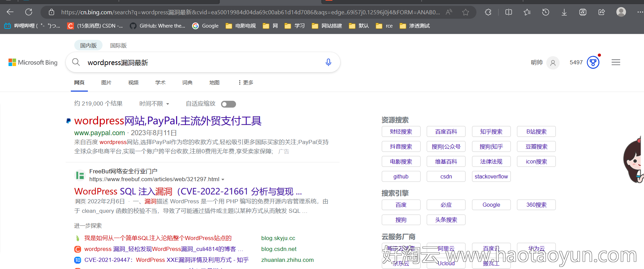Select 网页 search tab
The height and width of the screenshot is (269, 644).
pos(79,82)
